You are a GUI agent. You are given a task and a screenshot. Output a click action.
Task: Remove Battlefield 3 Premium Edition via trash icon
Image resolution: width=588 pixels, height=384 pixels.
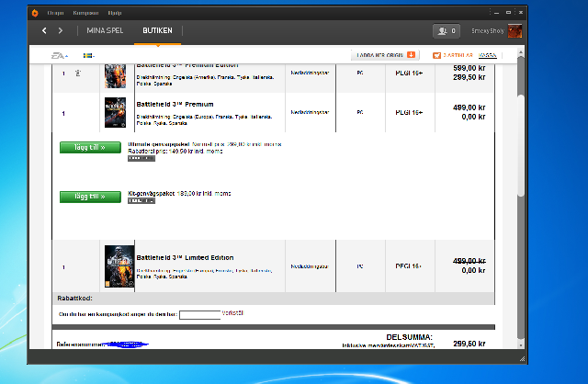point(78,73)
